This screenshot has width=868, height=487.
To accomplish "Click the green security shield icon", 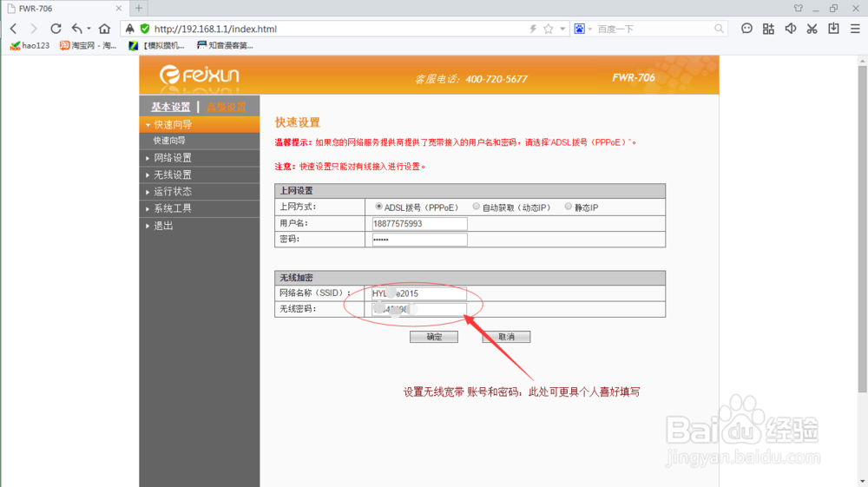I will (145, 29).
